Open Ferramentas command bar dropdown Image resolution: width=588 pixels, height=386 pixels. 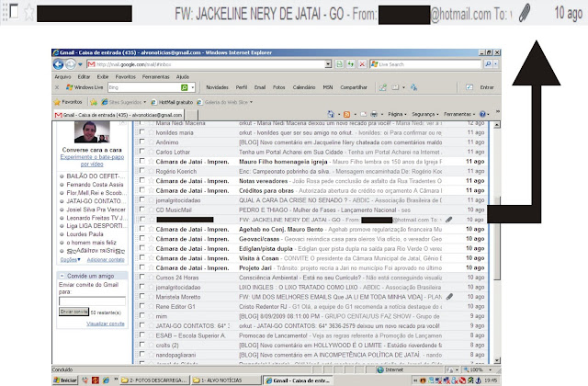[459, 114]
